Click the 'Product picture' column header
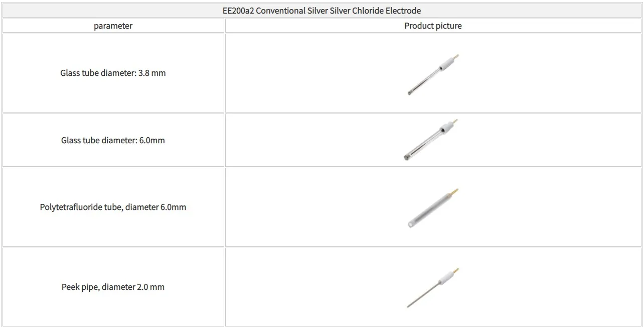The height and width of the screenshot is (327, 644). click(433, 26)
